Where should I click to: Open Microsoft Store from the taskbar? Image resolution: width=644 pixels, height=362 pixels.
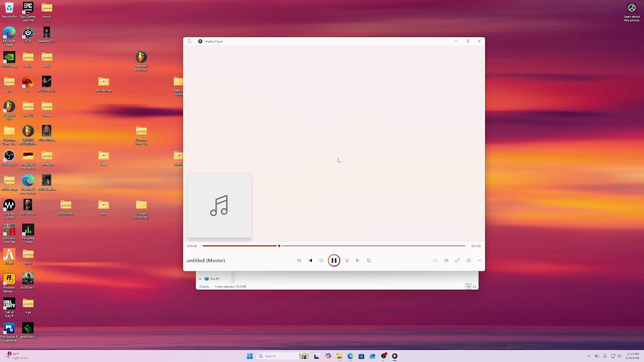pos(361,356)
